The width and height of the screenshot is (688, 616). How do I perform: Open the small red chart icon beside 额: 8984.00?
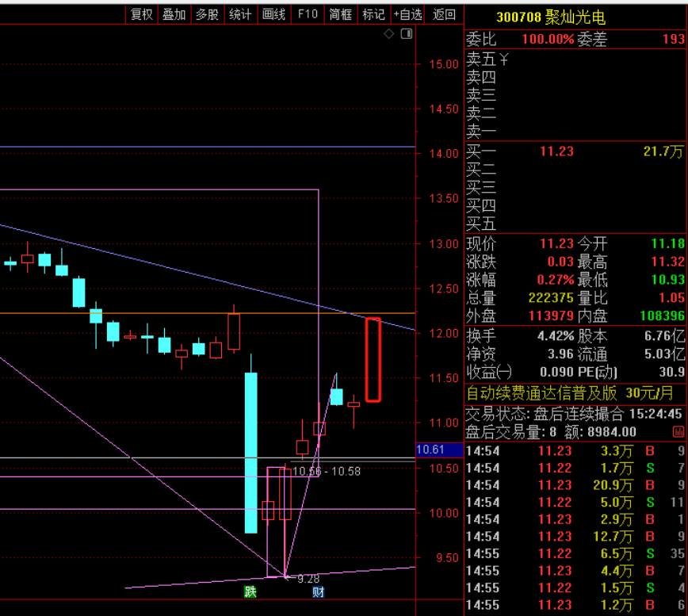678,432
